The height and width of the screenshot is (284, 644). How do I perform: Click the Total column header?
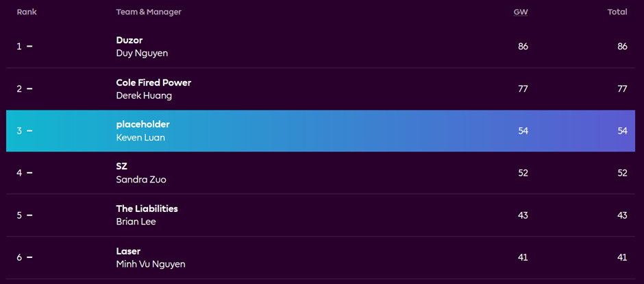[x=617, y=12]
